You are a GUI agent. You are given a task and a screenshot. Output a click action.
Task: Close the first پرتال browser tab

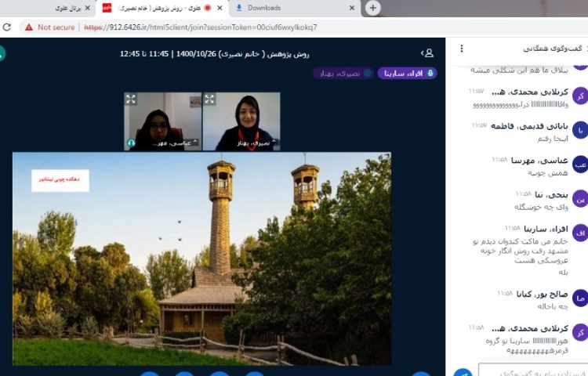[88, 8]
